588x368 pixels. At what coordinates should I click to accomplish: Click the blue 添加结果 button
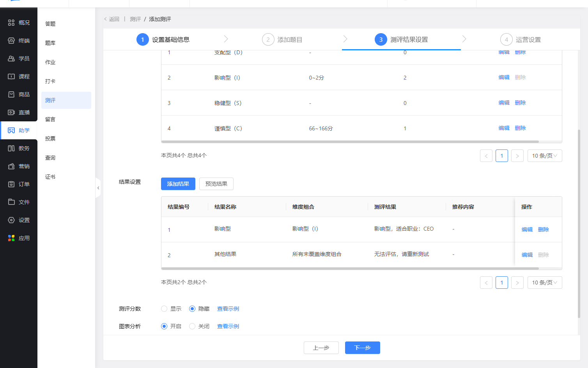[x=178, y=184]
